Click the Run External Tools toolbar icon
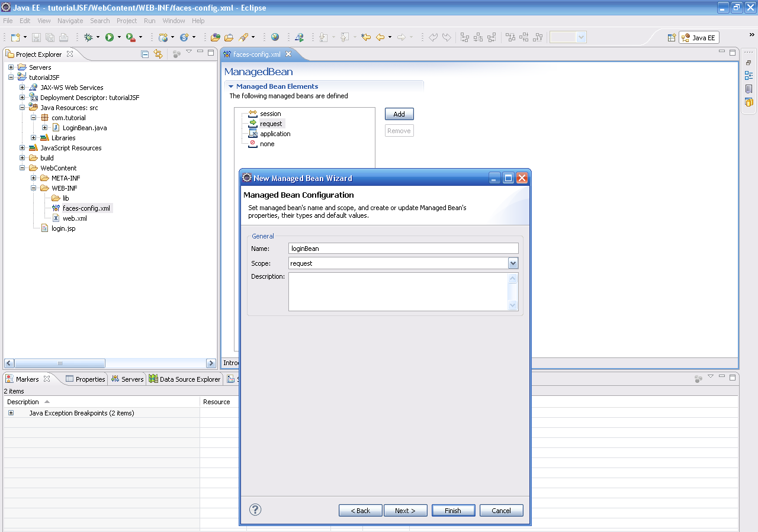The width and height of the screenshot is (758, 532). pos(130,37)
